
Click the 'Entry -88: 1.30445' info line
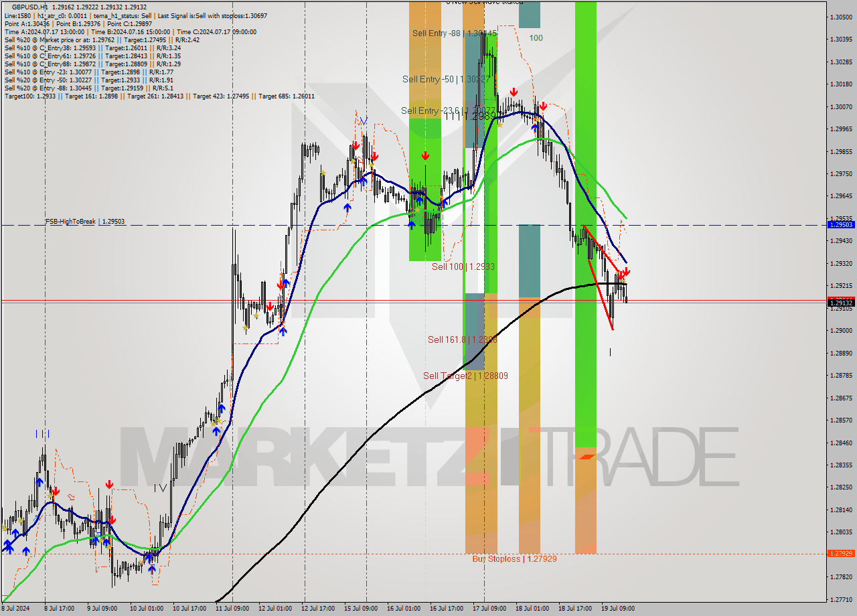88,88
